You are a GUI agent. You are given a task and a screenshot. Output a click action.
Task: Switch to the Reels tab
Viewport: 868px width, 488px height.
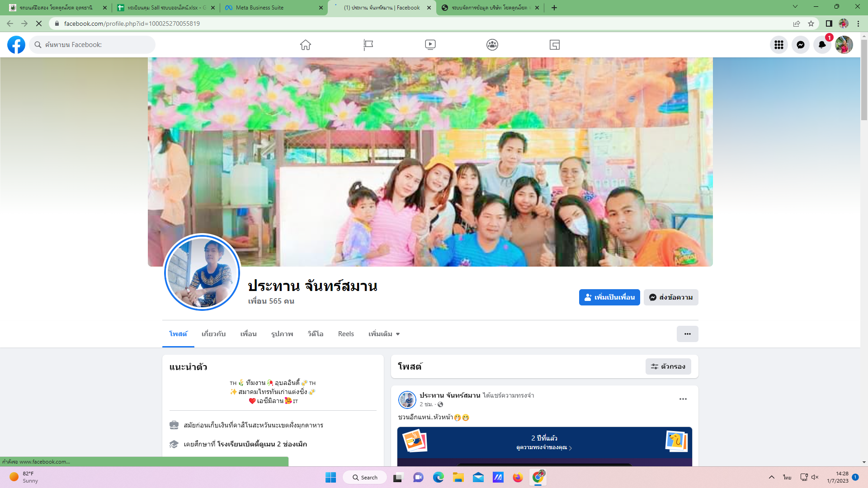coord(346,334)
